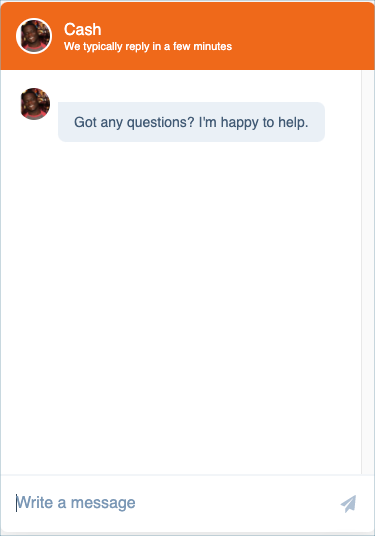
Task: Click the small agent thumbnail in conversation
Action: pos(35,104)
